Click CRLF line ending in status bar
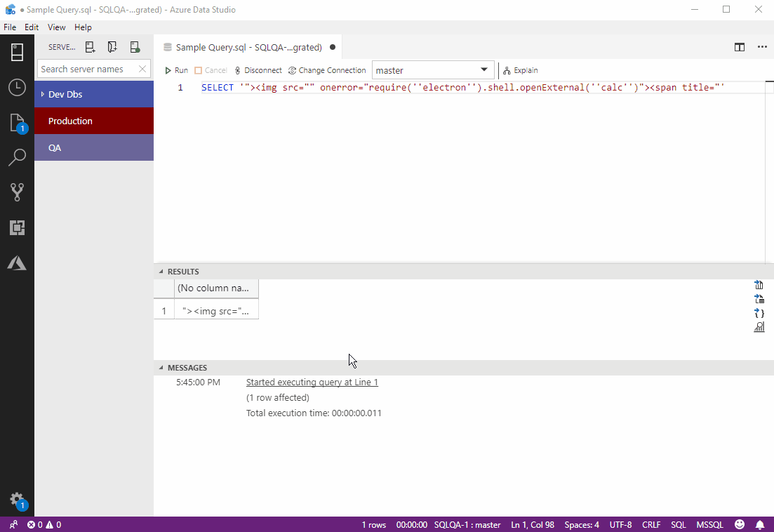774x532 pixels. 651,524
